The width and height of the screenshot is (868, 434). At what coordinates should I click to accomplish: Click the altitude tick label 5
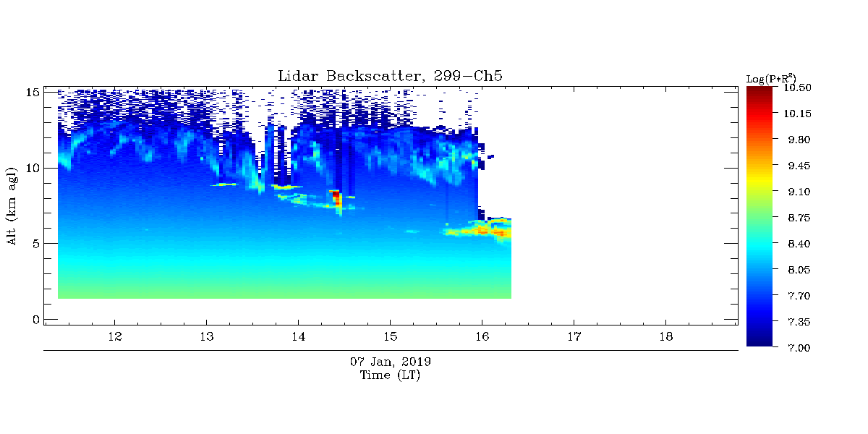coord(36,244)
